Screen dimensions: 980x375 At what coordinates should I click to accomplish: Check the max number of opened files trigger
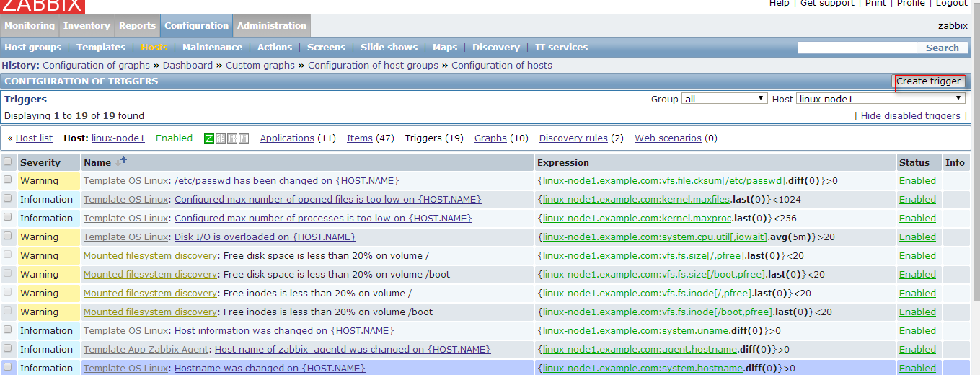(x=7, y=199)
